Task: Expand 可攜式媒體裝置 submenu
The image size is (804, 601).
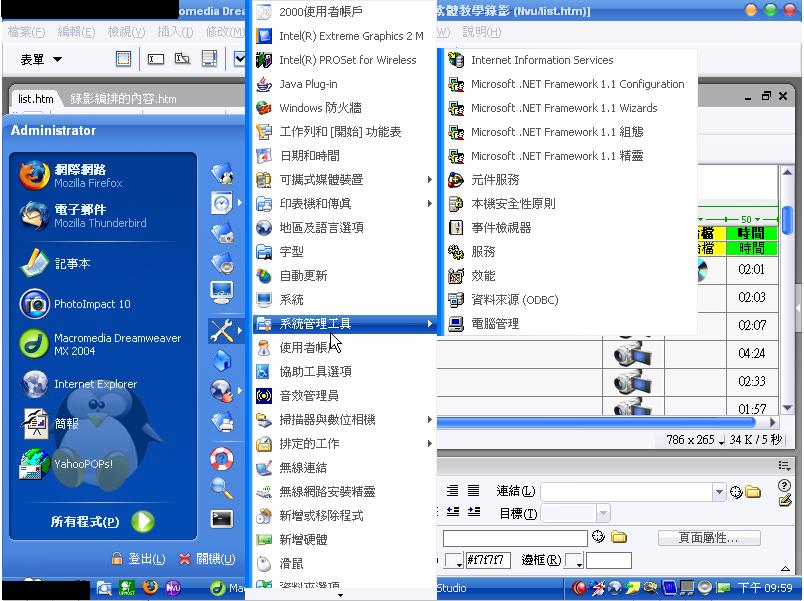Action: coord(321,180)
